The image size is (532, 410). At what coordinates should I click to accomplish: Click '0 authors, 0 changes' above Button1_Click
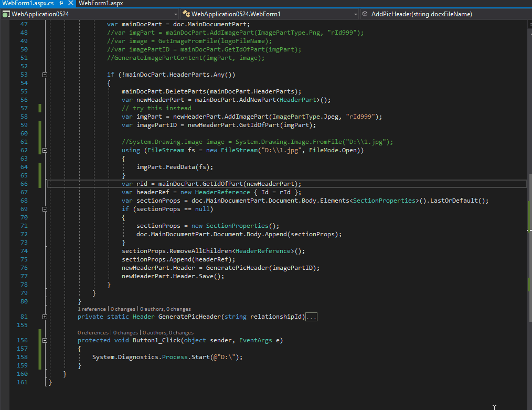[x=168, y=333]
